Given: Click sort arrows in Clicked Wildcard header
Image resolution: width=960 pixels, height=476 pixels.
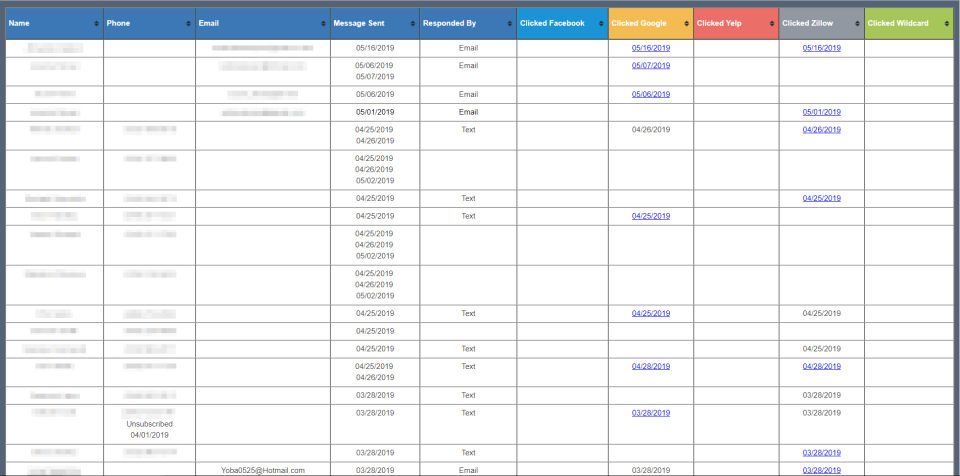Looking at the screenshot, I should tap(947, 24).
